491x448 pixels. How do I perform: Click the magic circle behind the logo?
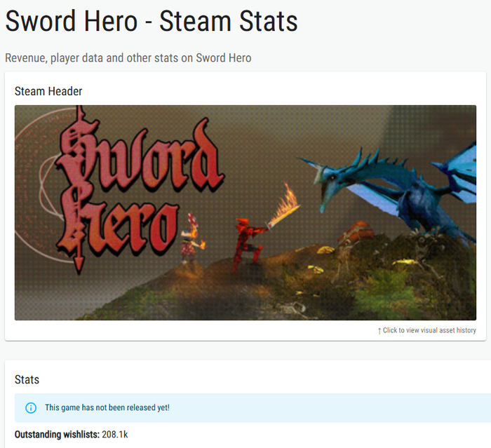tap(39, 184)
